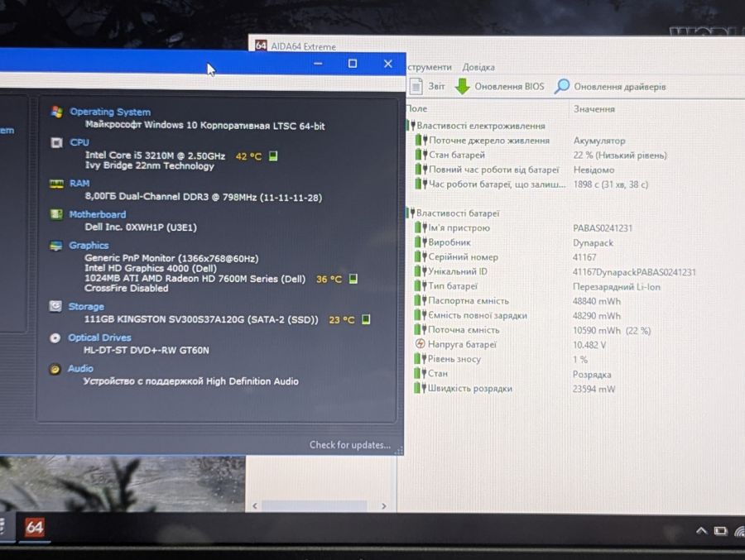
Task: Click the Поле column header
Action: click(x=416, y=108)
